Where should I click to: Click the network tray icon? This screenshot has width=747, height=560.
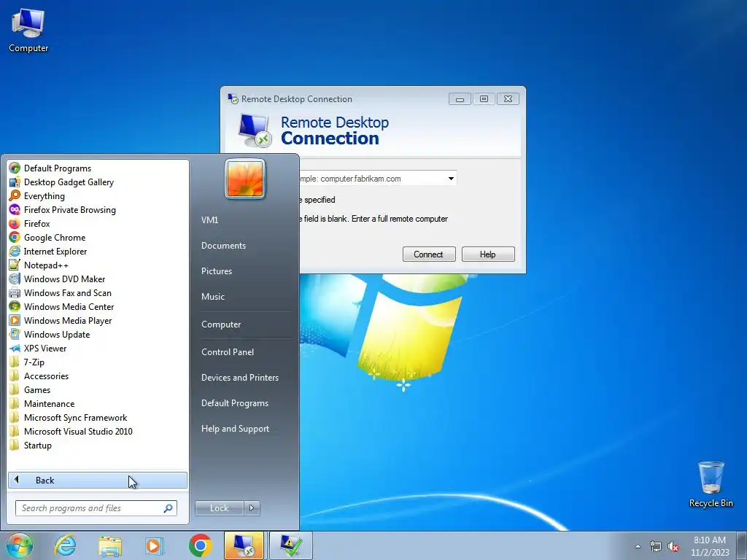click(x=656, y=546)
